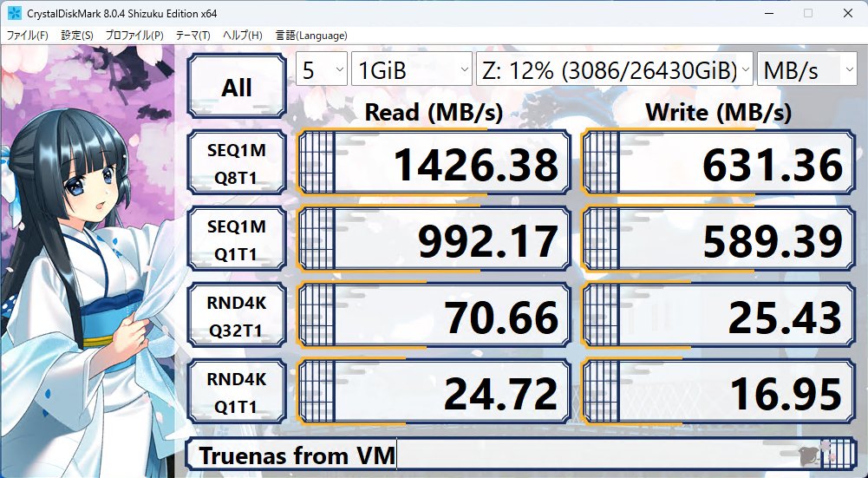Start the SEQ1M Q8T1 test
868x478 pixels.
tap(237, 162)
